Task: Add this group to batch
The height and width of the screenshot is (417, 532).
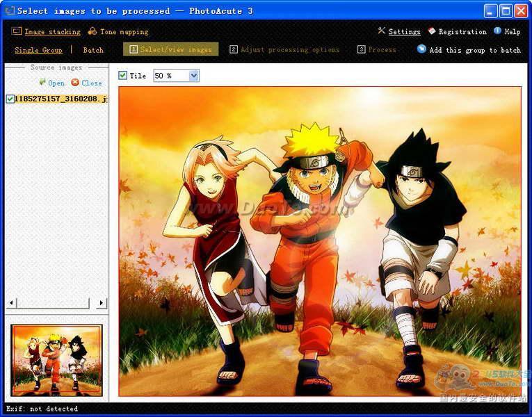Action: [475, 50]
